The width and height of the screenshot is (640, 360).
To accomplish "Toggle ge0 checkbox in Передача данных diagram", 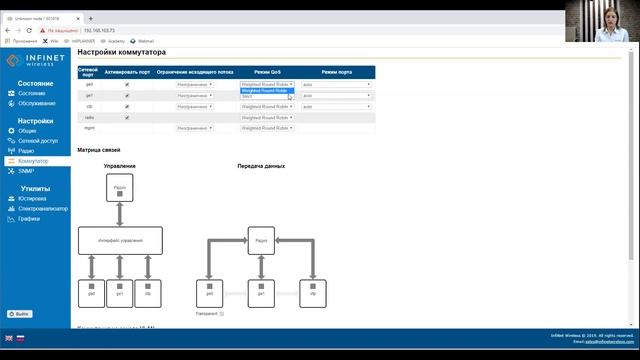I will 209,286.
